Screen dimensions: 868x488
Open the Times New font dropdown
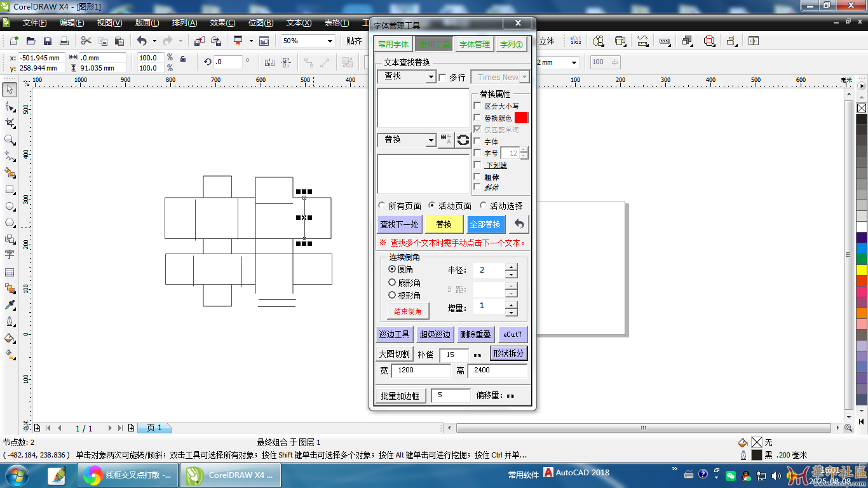point(524,77)
